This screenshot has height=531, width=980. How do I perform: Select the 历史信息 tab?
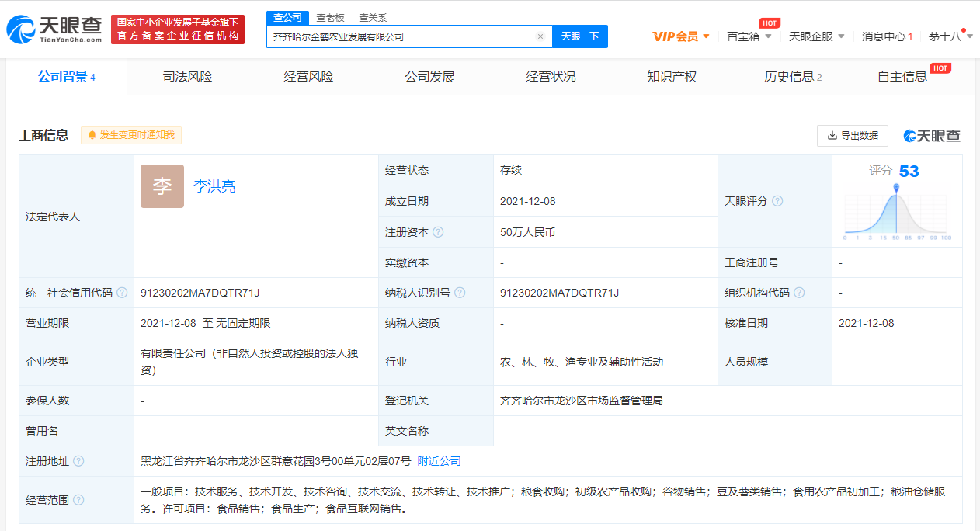click(x=793, y=76)
